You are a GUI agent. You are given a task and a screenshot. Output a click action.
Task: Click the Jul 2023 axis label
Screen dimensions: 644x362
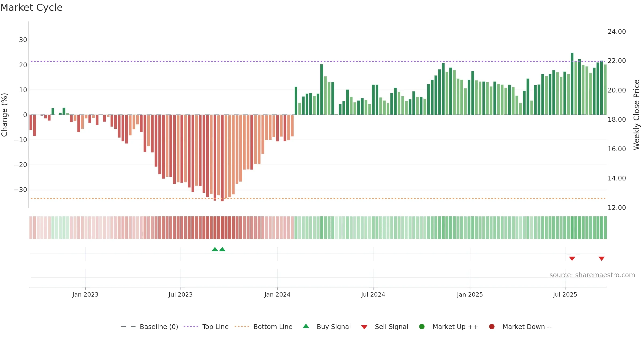coord(181,294)
